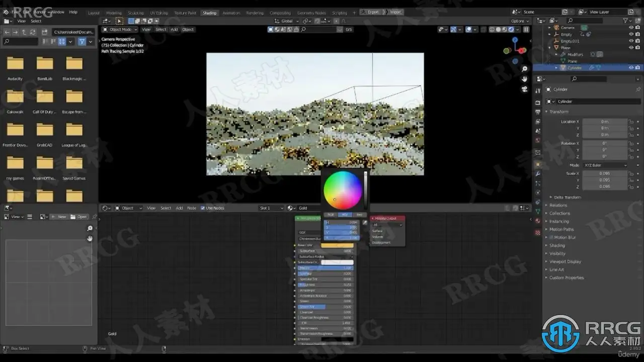
Task: Switch to material preview shading
Action: [504, 29]
